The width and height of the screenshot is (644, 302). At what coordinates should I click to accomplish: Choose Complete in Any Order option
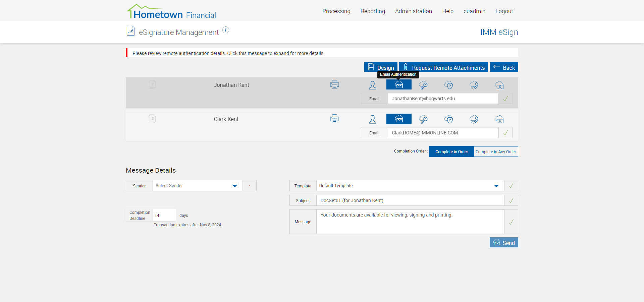tap(496, 152)
